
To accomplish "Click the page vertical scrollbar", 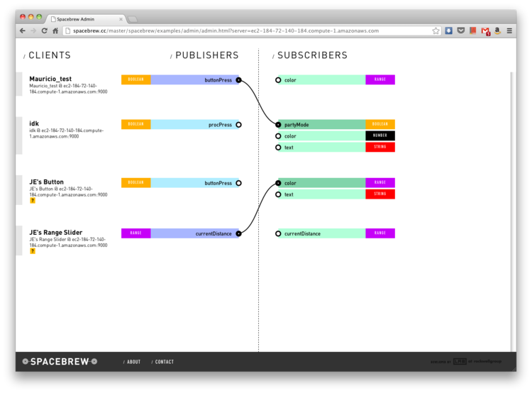I will point(511,212).
